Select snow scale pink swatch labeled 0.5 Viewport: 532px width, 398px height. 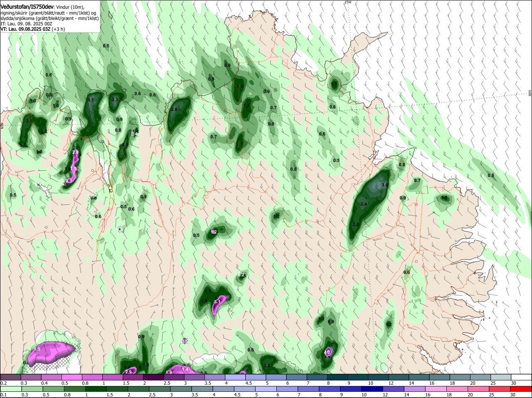(x=71, y=377)
